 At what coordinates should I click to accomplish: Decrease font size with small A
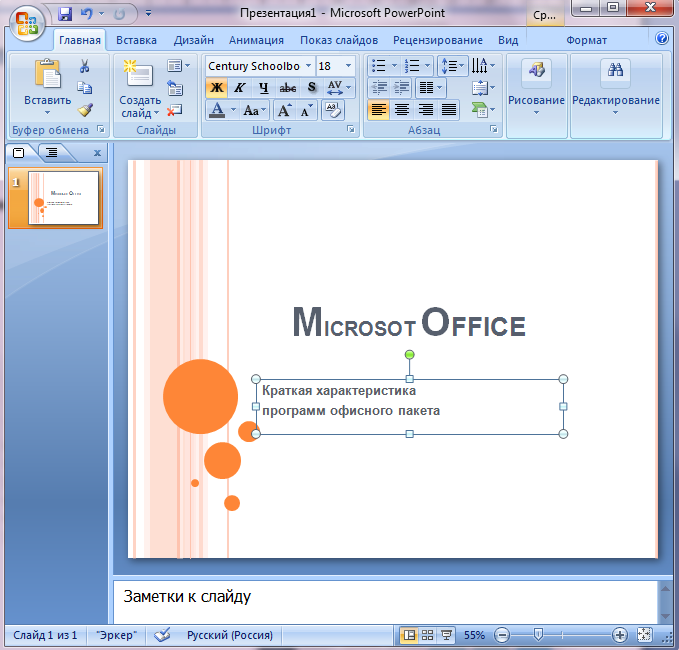307,110
